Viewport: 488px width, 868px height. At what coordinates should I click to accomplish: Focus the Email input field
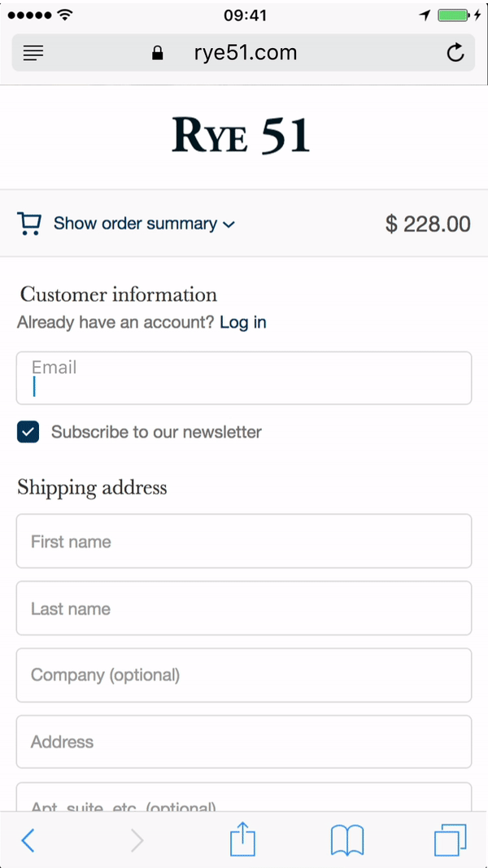click(x=244, y=378)
